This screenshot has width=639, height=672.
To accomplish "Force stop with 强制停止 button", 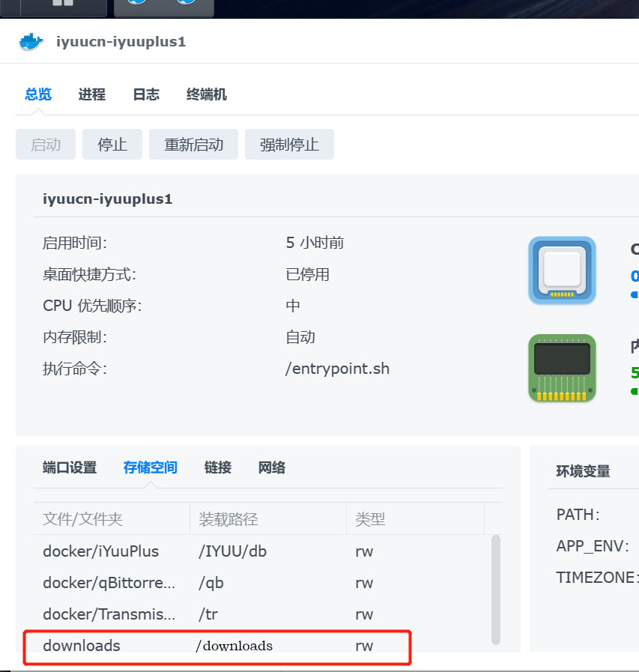I will click(289, 145).
